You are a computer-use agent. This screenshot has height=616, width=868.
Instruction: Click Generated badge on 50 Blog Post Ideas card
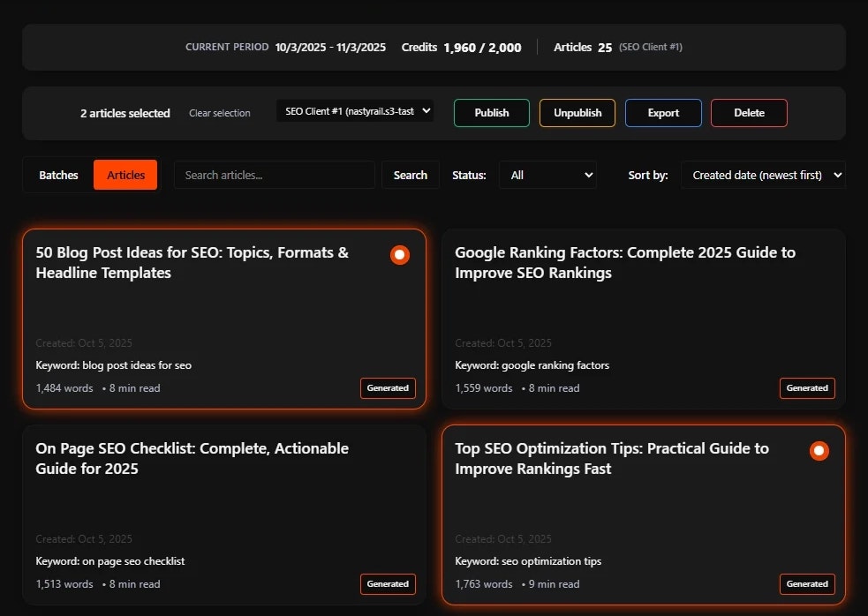click(x=388, y=388)
